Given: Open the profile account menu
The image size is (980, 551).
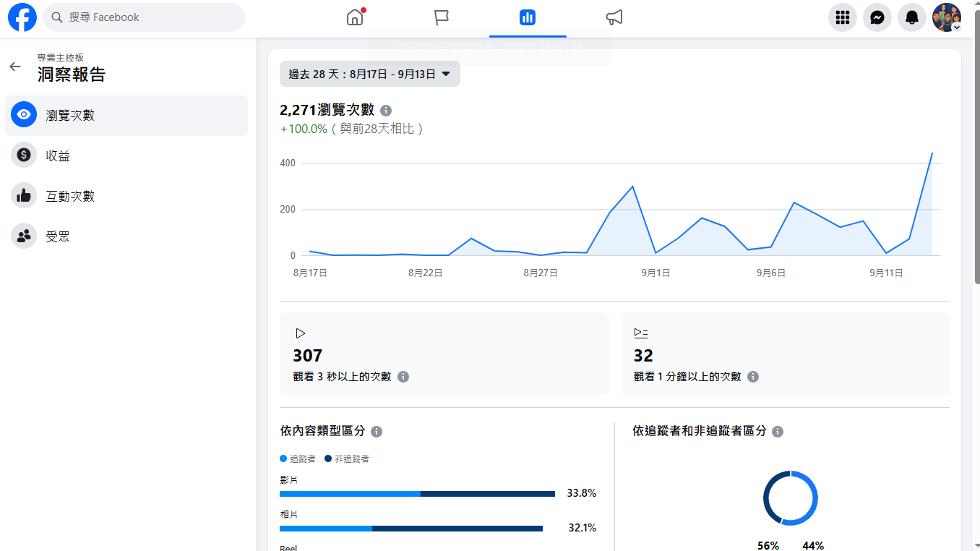Looking at the screenshot, I should tap(946, 17).
